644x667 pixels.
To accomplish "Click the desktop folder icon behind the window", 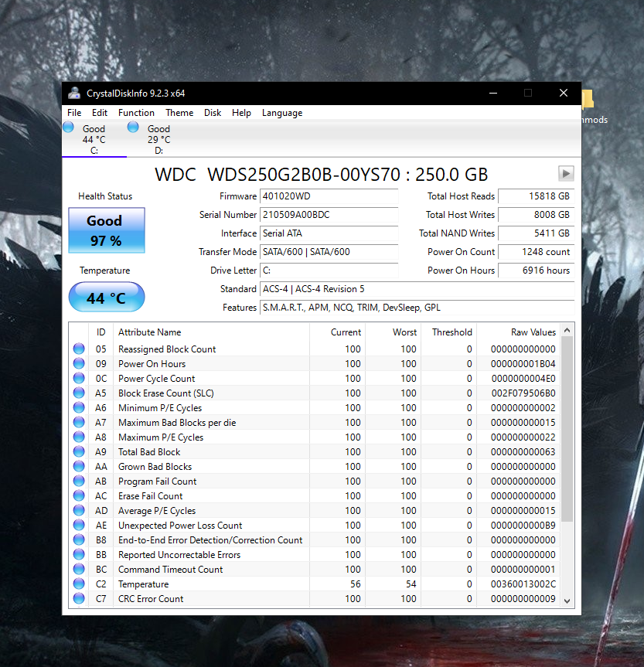I will click(x=588, y=99).
